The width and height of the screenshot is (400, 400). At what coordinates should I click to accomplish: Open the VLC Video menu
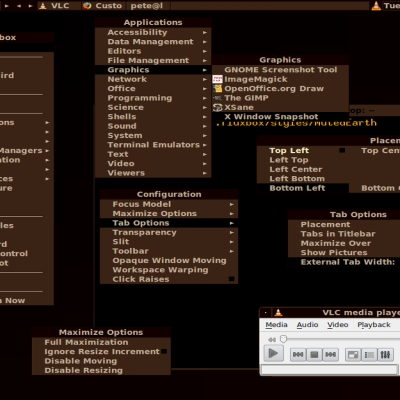(x=338, y=325)
